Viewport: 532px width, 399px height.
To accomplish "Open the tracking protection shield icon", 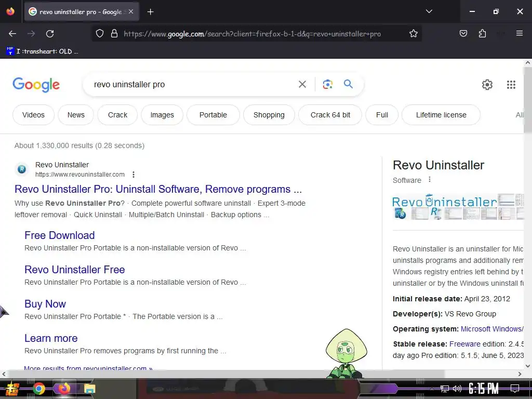I will tap(99, 34).
